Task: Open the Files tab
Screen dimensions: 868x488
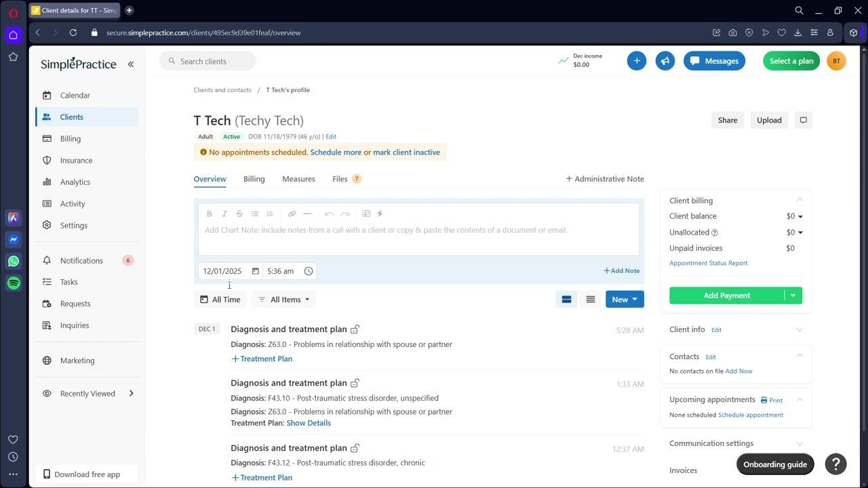Action: (347, 179)
